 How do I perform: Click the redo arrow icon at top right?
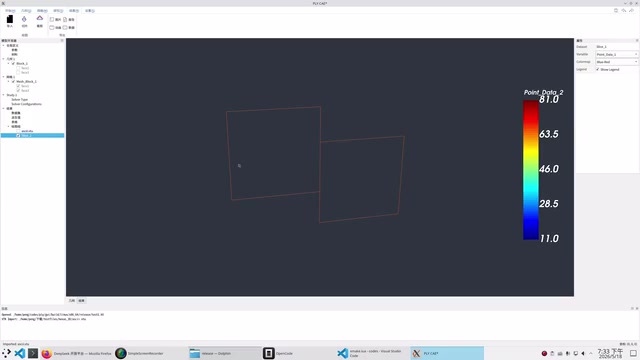(x=631, y=11)
